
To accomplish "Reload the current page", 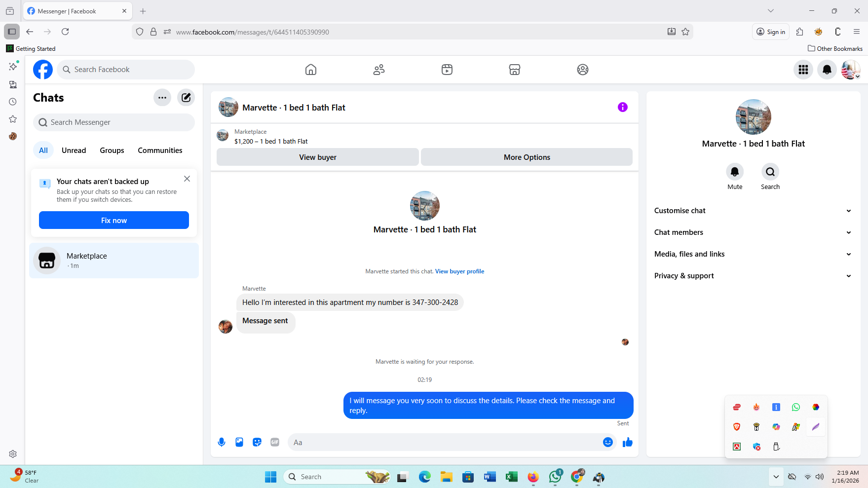I will click(65, 32).
